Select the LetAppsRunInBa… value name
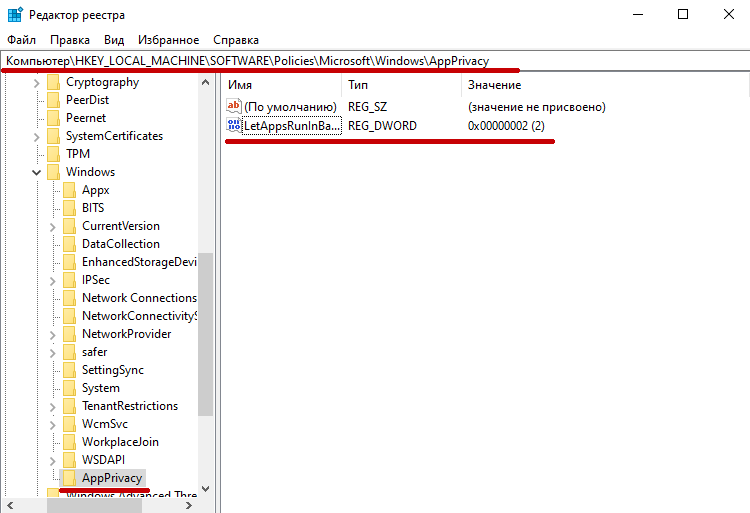Screen dimensions: 750x513 [x=292, y=126]
